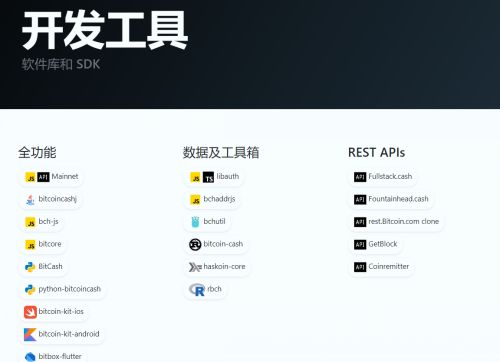
Task: Click the JS icon beside Mainnet
Action: click(30, 177)
